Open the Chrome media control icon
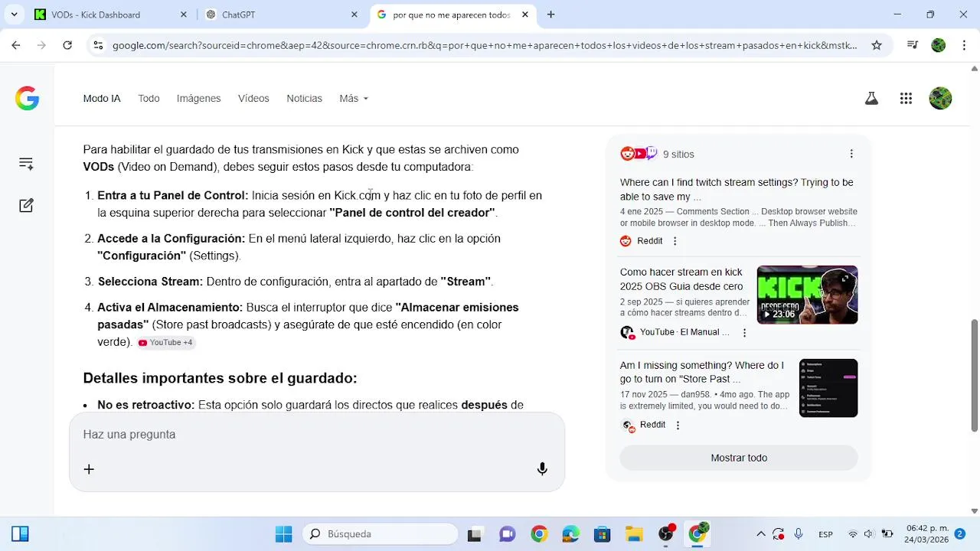The height and width of the screenshot is (551, 980). [x=913, y=45]
